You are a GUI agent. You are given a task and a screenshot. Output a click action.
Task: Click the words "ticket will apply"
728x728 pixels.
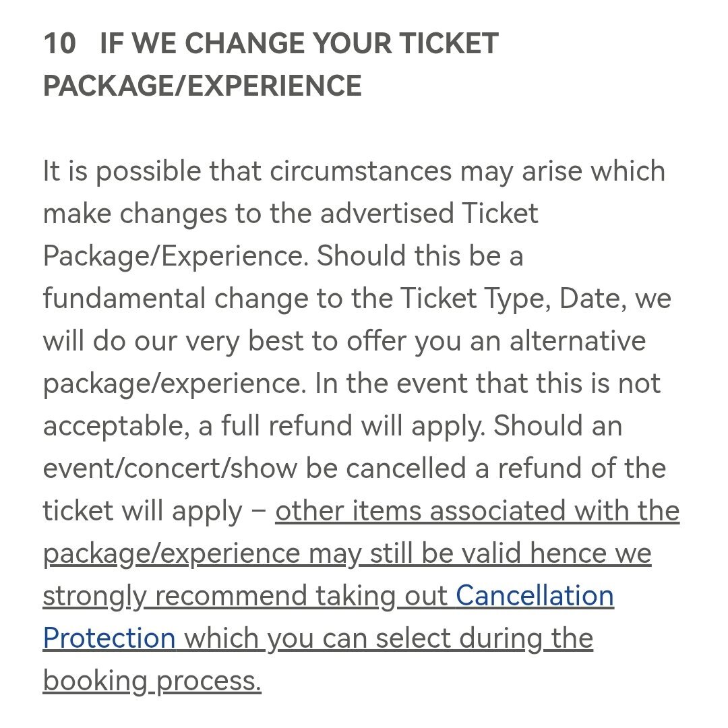click(142, 512)
